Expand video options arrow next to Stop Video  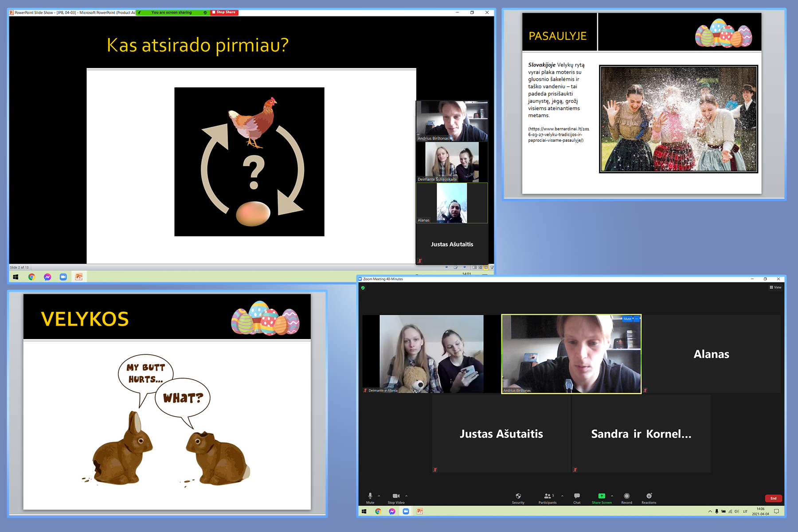406,496
